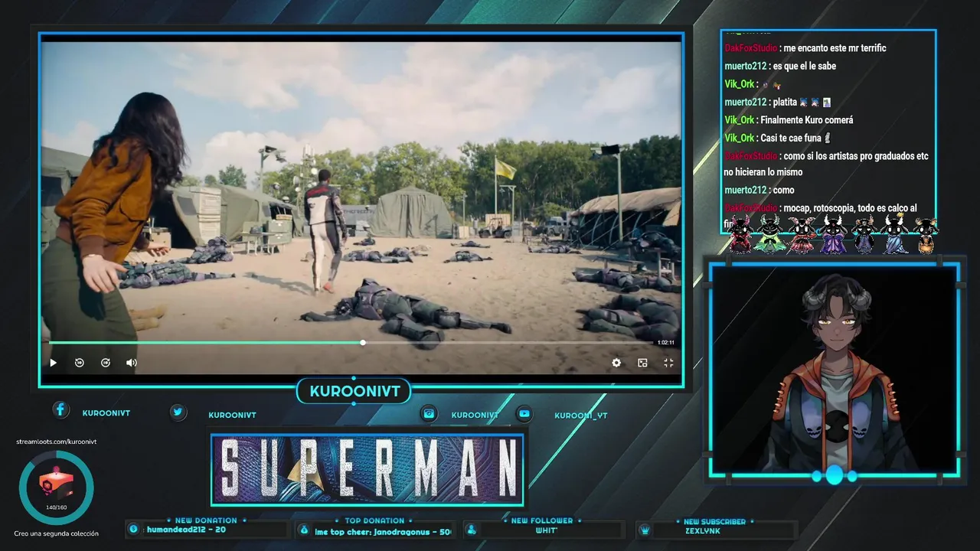Open the video player settings gear
Screen dimensions: 980x551
point(616,363)
